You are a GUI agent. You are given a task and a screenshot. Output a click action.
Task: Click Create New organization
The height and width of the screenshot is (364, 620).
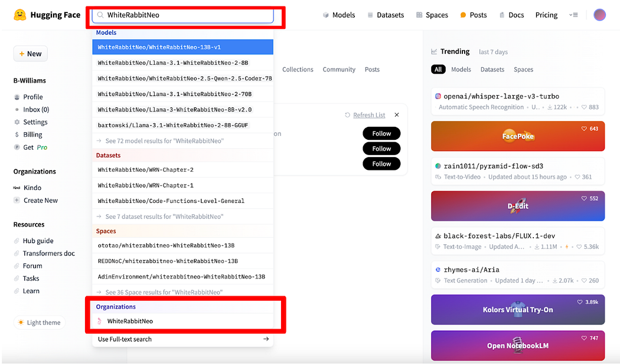35,201
